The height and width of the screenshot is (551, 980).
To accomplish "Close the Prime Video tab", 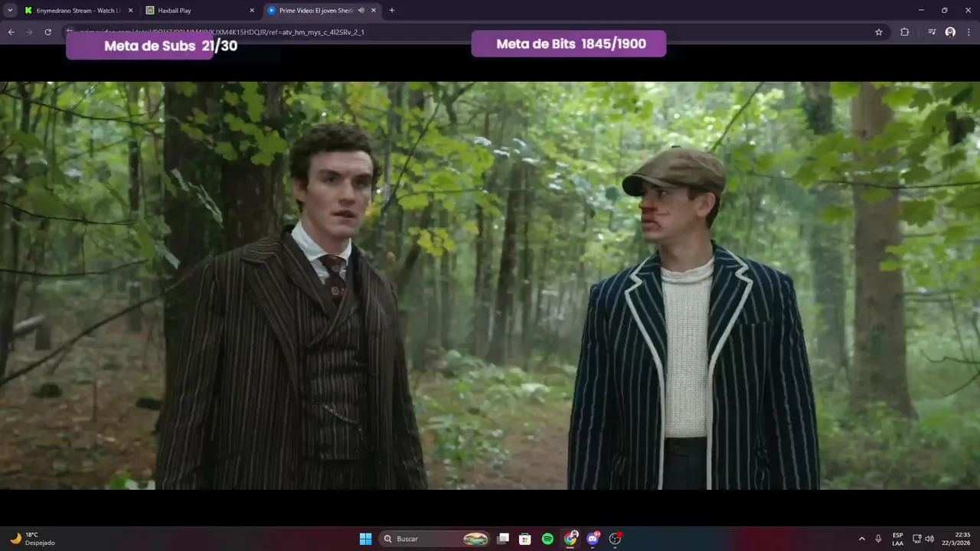I will (x=374, y=11).
